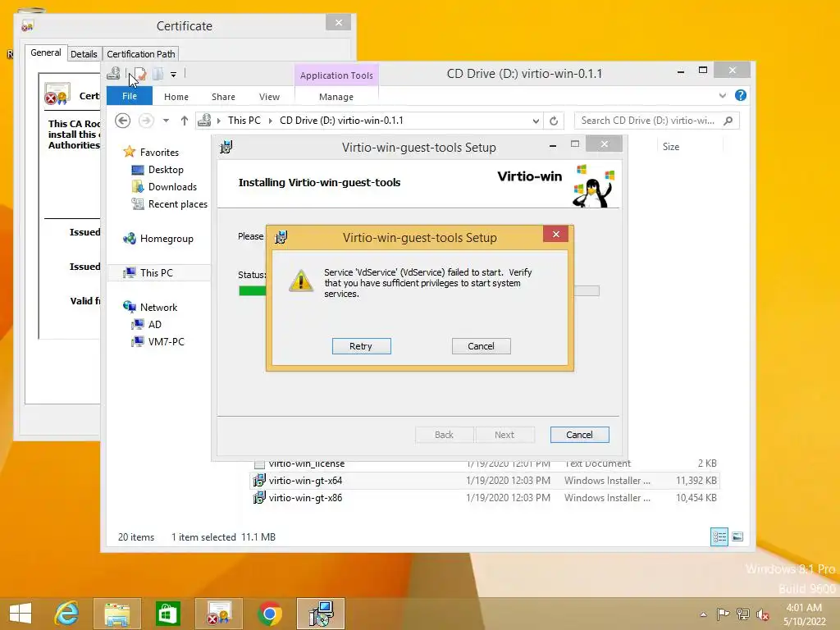Image resolution: width=840 pixels, height=630 pixels.
Task: Cancel the VdService error dialog
Action: [481, 346]
